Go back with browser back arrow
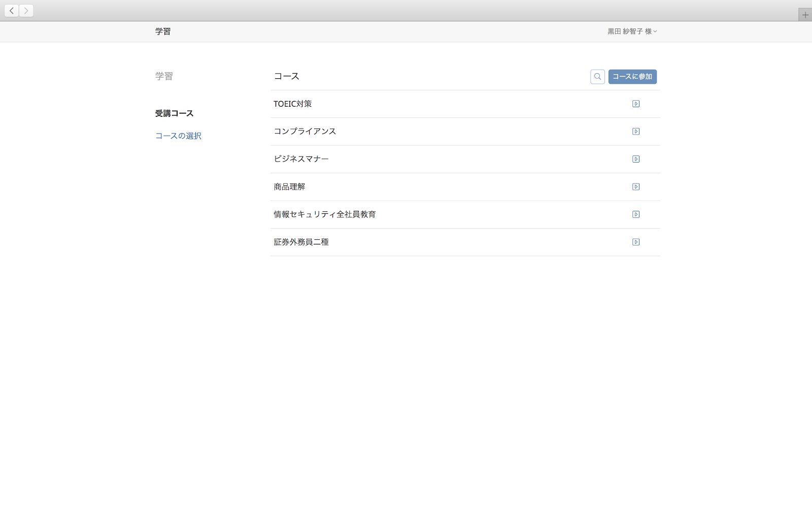 [x=12, y=11]
